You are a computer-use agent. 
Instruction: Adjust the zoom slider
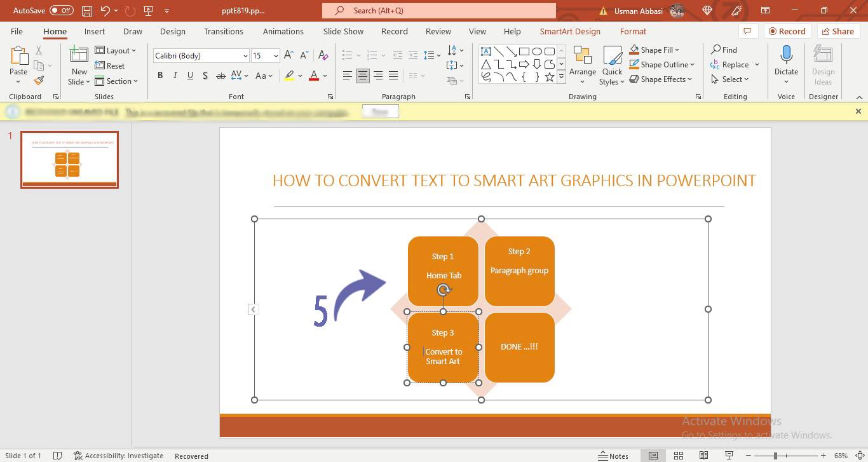[775, 456]
